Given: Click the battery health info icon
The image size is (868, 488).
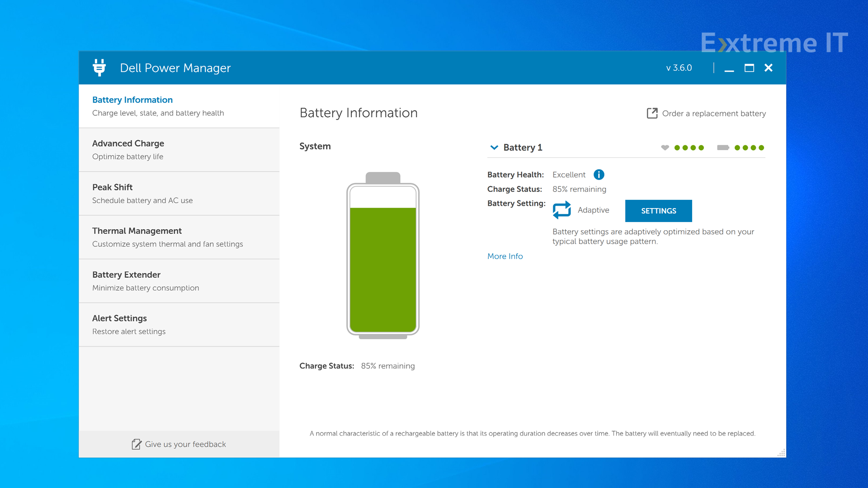Looking at the screenshot, I should coord(599,175).
